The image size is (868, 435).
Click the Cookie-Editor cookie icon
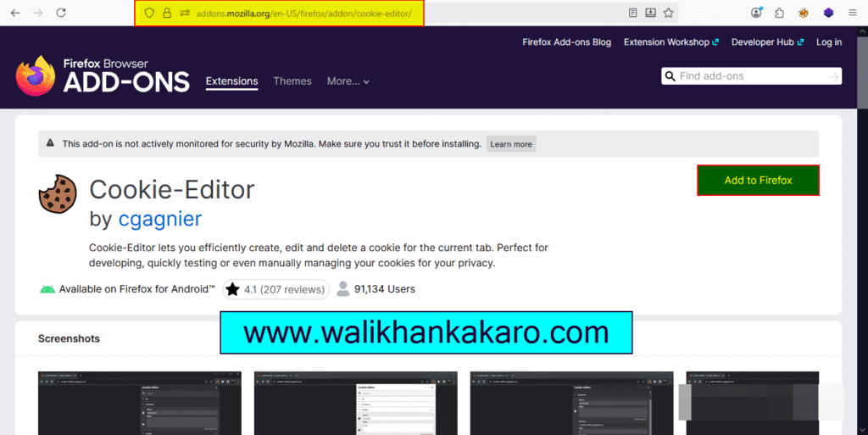point(58,193)
